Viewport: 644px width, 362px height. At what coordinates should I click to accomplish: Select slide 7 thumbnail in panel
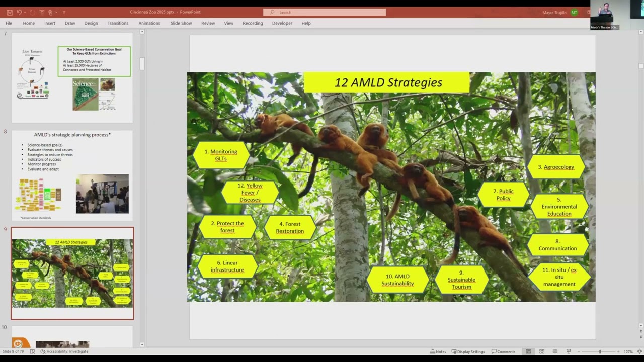pos(72,77)
